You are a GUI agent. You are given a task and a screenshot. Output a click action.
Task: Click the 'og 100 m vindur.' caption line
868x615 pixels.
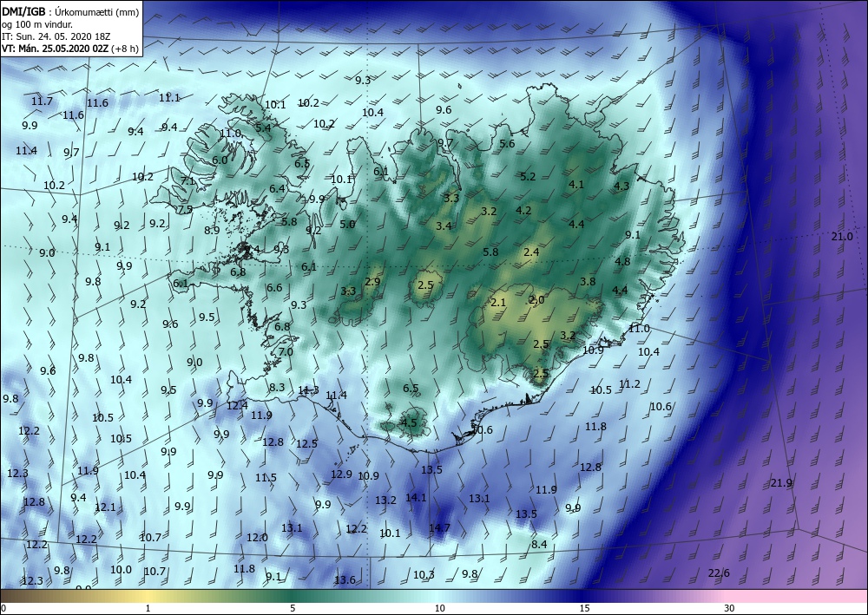[x=37, y=24]
